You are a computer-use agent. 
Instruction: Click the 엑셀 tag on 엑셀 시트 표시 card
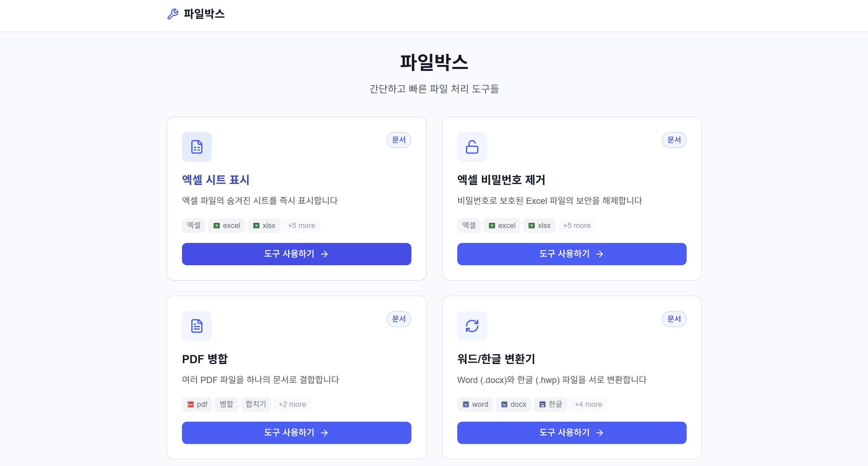[x=194, y=226]
